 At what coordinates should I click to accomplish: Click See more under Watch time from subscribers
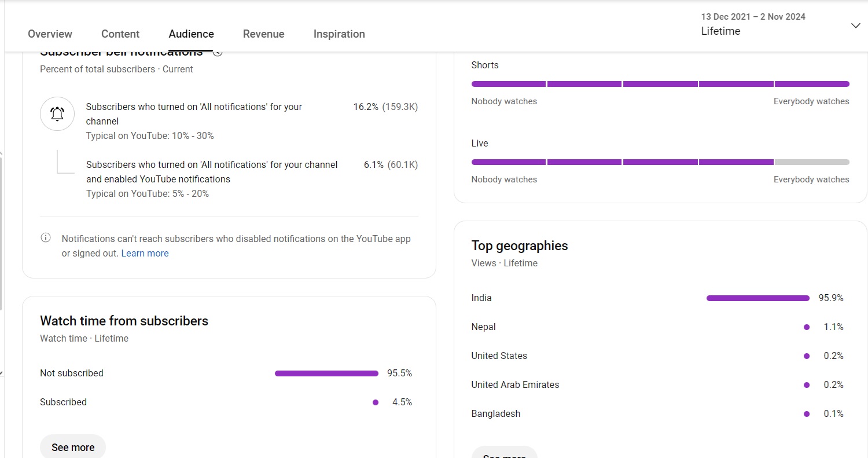pyautogui.click(x=73, y=447)
